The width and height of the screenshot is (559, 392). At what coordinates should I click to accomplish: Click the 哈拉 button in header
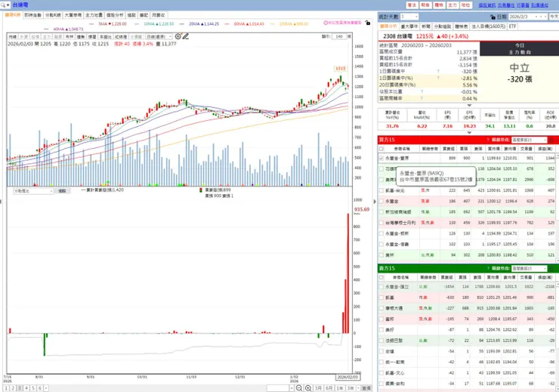465,5
